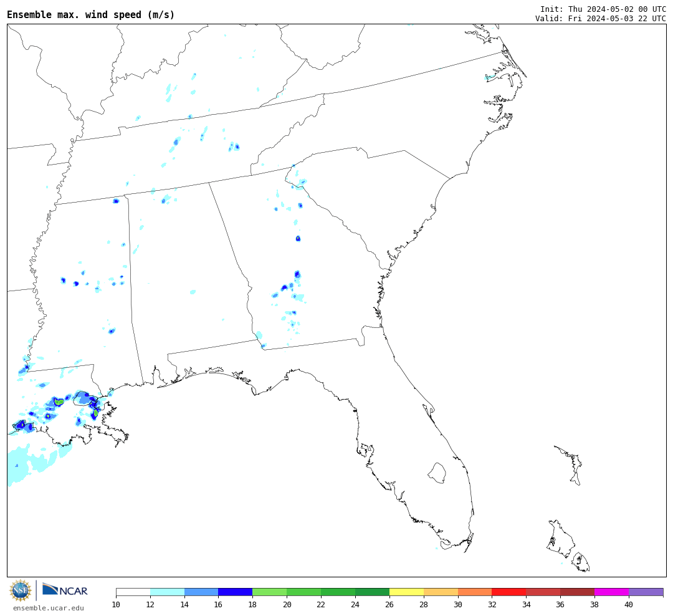Image resolution: width=673 pixels, height=616 pixels.
Task: Select the light cyan 12-14 colorbar segment
Action: click(168, 592)
